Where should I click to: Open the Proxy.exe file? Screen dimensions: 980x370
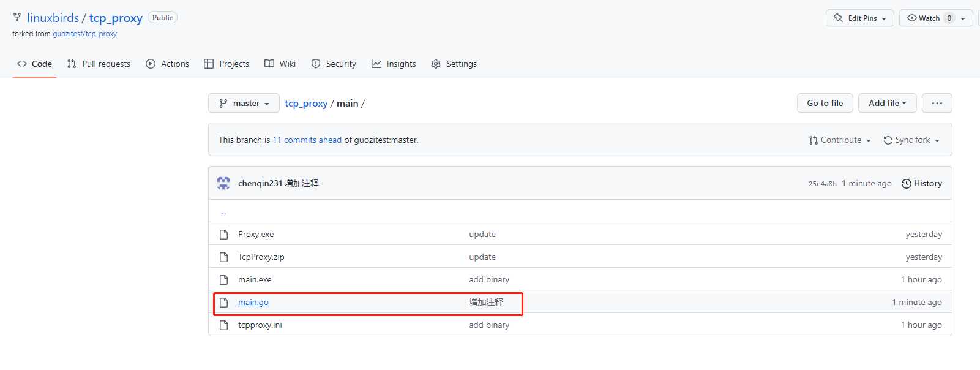pos(256,234)
